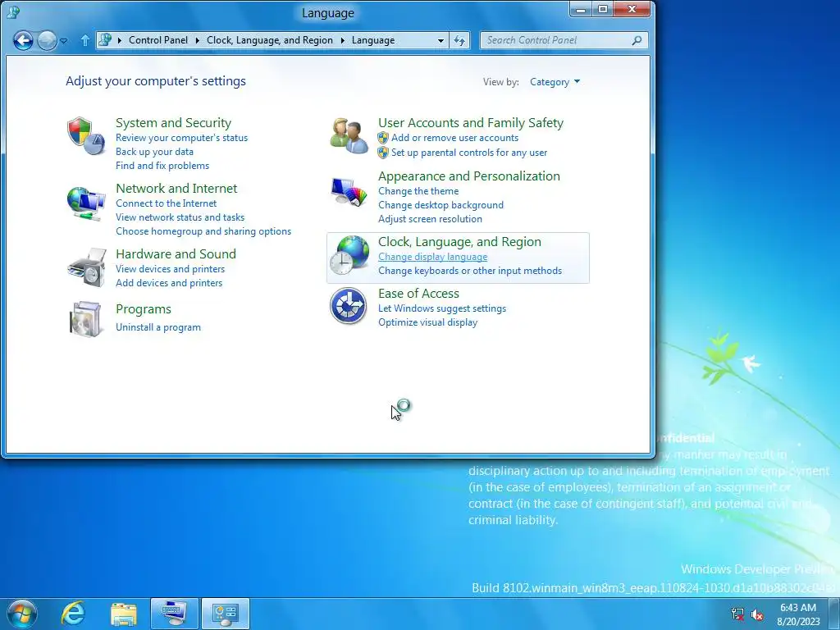Open Clock, Language, and Region heading

[459, 242]
